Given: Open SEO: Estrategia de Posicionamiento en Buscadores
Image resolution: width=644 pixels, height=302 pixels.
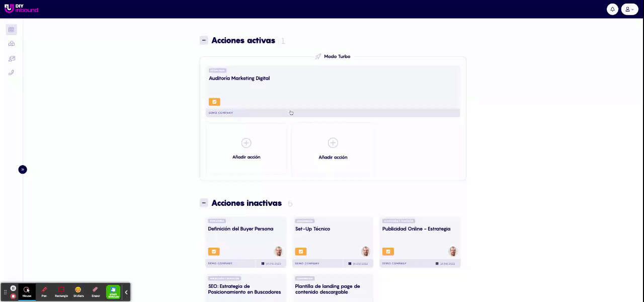Looking at the screenshot, I should click(246, 288).
